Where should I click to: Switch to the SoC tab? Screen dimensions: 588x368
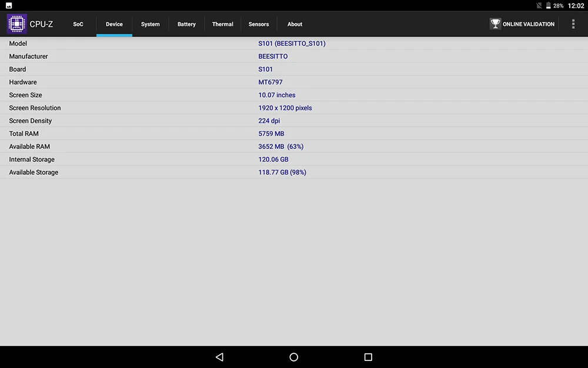click(x=78, y=24)
